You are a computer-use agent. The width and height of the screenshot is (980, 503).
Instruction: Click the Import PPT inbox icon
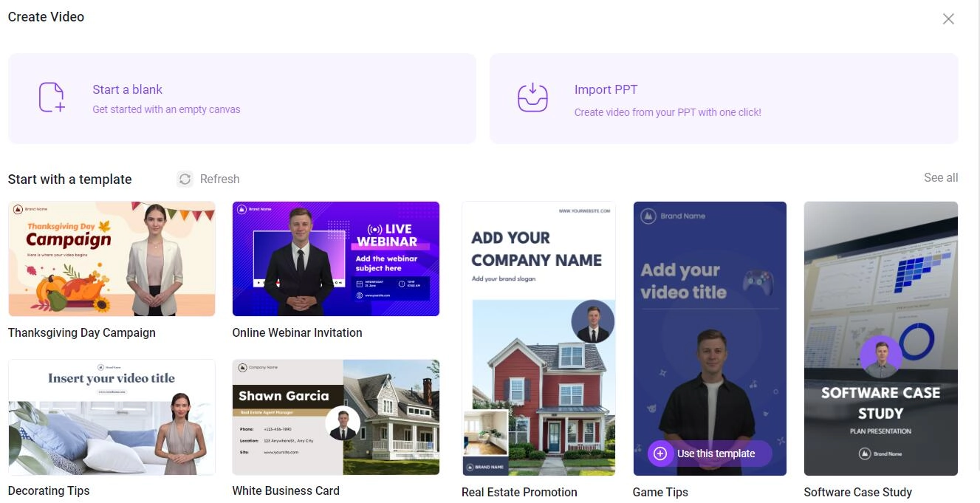point(532,97)
